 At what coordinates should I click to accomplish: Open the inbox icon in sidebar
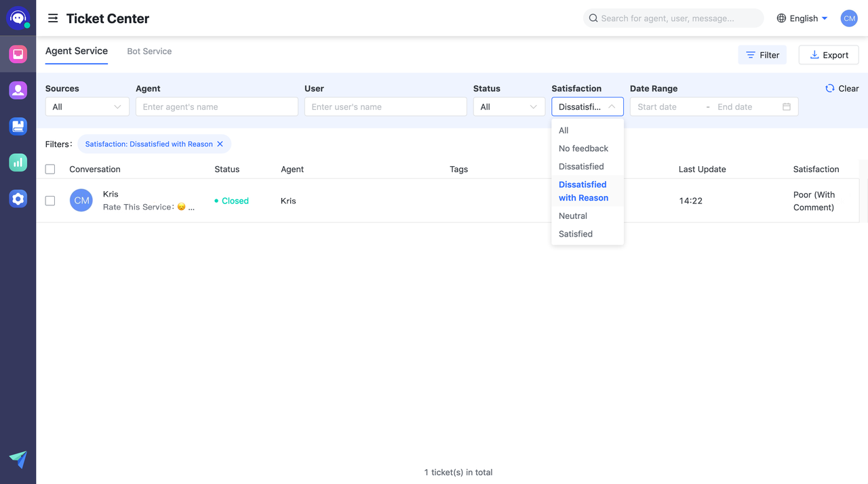coord(18,54)
